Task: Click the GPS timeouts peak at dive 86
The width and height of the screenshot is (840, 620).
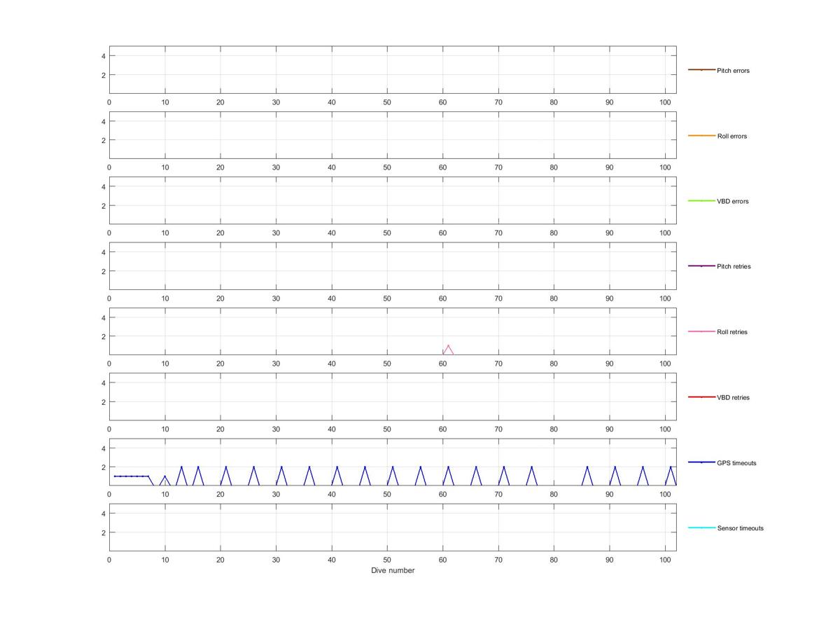Action: (587, 467)
